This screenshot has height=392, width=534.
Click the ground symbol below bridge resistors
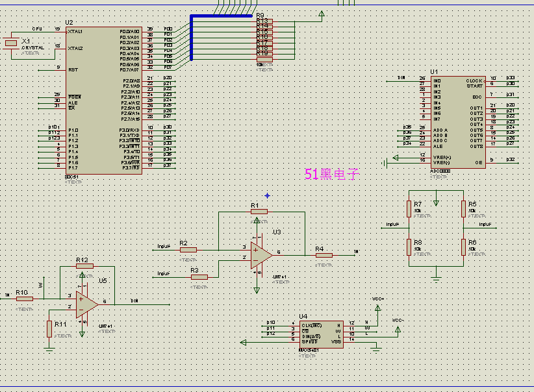click(x=437, y=278)
